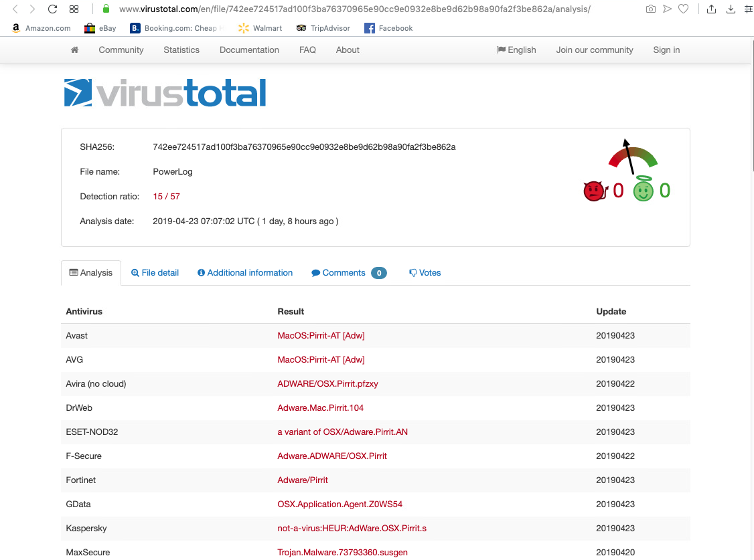Click the Avast result MacOS:Pirrit-AT [Adw]

click(321, 336)
